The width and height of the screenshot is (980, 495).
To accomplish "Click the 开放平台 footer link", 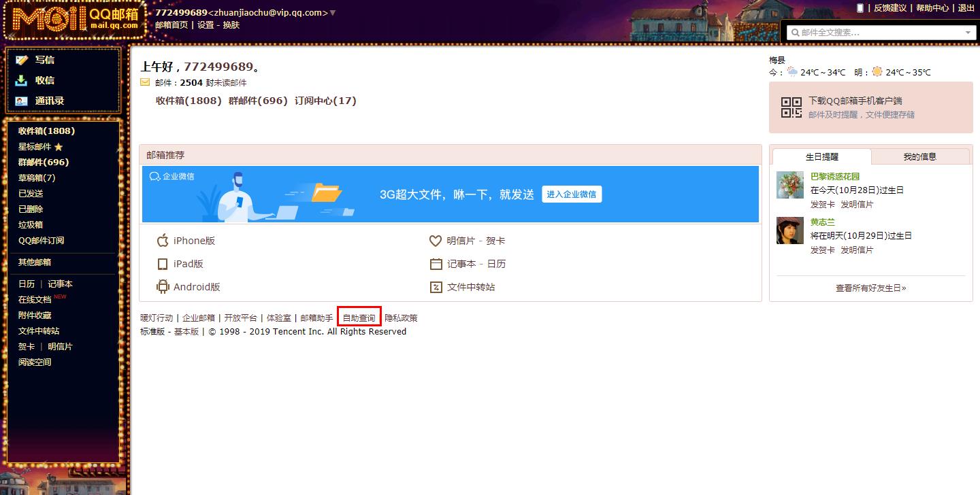I will [x=241, y=318].
